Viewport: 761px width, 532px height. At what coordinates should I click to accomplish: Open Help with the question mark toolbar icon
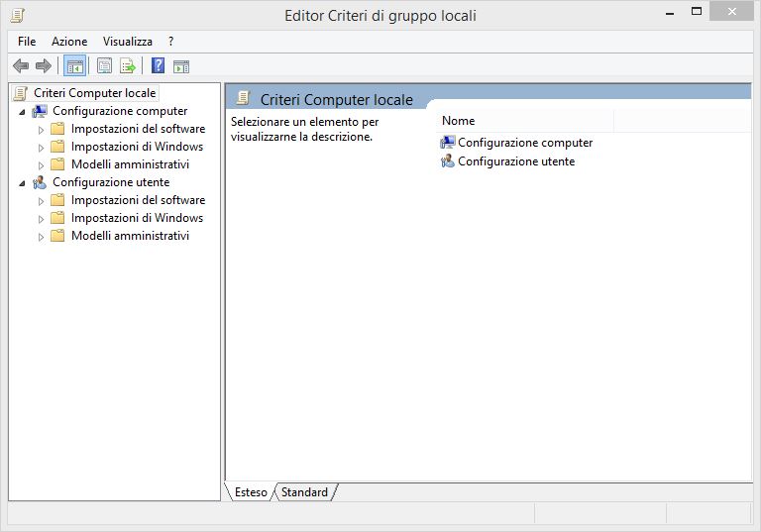coord(158,65)
